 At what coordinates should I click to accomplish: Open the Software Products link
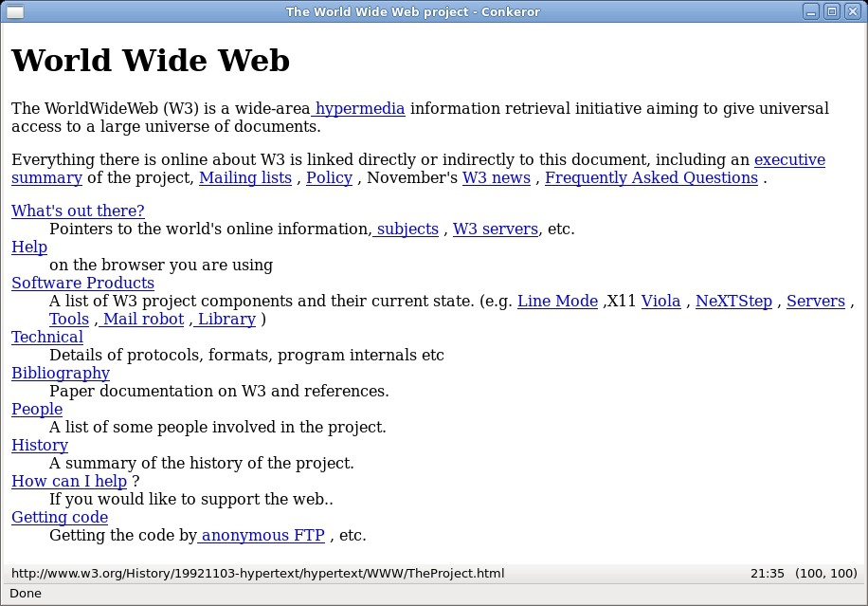[x=82, y=283]
